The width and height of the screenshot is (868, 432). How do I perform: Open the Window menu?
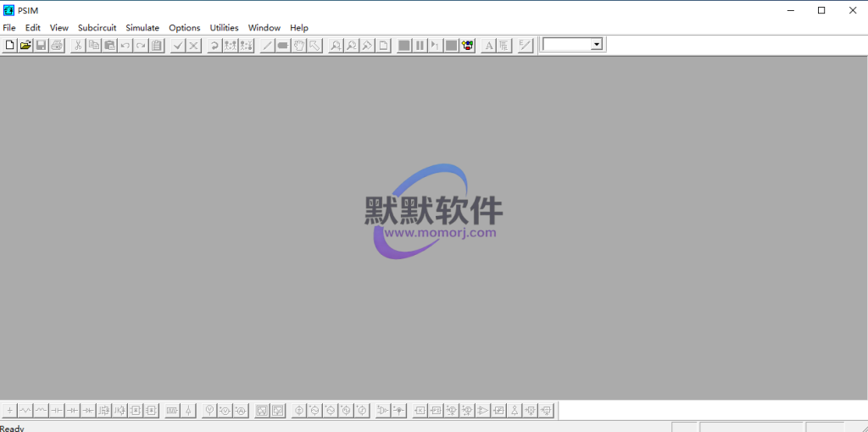pos(264,28)
